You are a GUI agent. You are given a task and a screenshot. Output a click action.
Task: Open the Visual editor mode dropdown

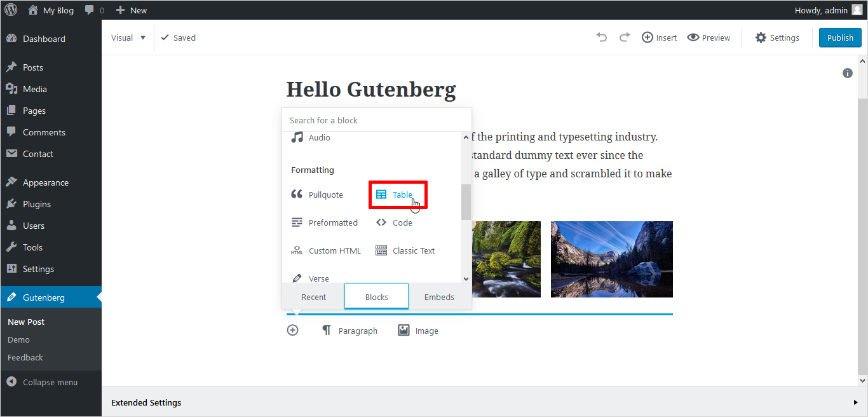(128, 38)
